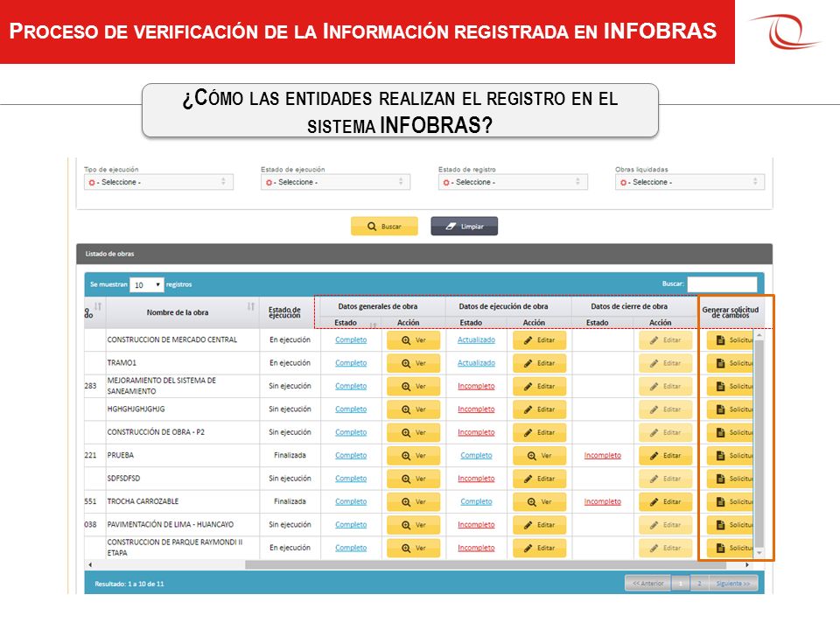Edit execution data for TRAMO1

(x=539, y=363)
